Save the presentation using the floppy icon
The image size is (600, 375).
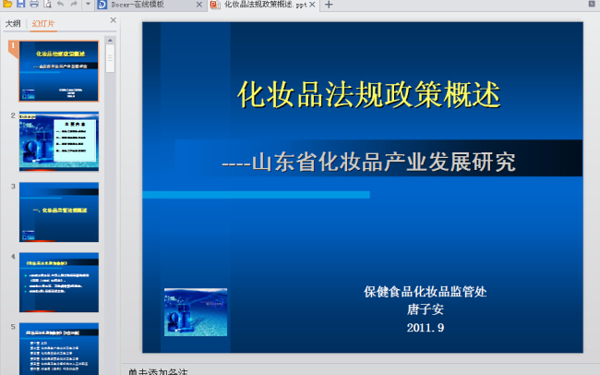click(x=21, y=4)
